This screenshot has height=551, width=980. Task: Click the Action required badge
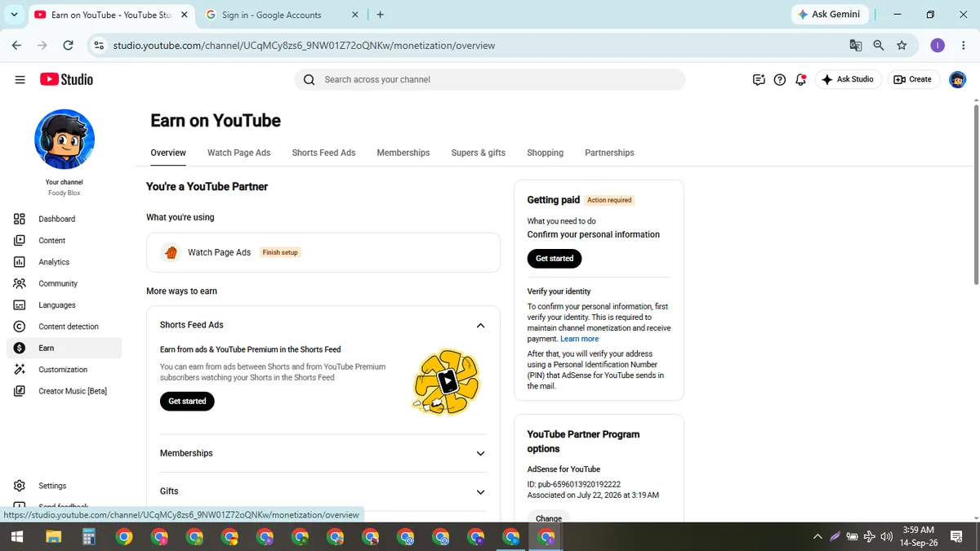click(x=610, y=200)
